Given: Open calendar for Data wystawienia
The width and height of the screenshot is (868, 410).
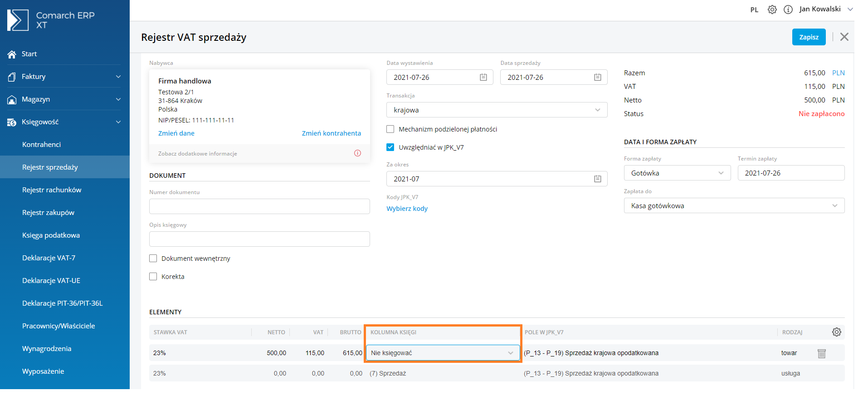Looking at the screenshot, I should [483, 78].
